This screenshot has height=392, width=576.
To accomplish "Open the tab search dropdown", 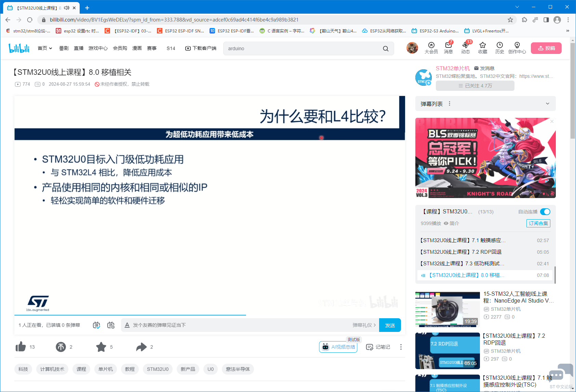I will click(x=517, y=7).
